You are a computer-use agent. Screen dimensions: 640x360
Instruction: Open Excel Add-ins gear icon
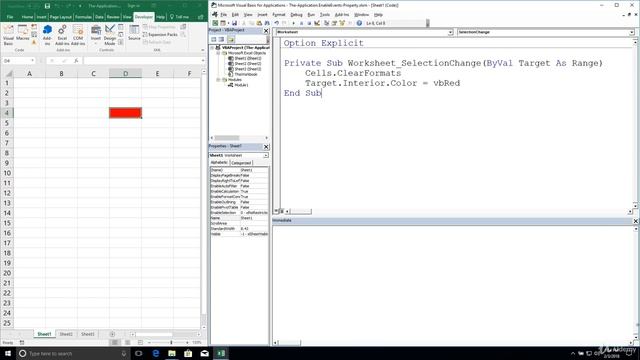(x=62, y=35)
